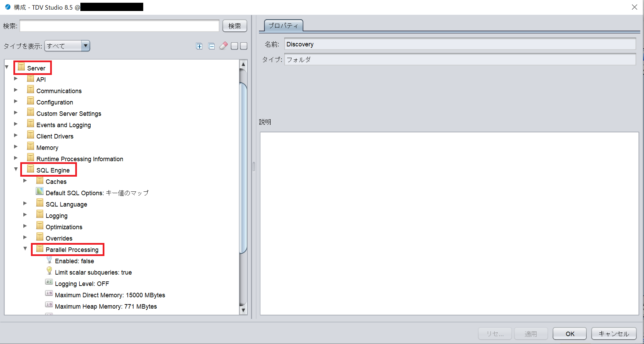Click the tree scrollbar up arrow

click(243, 64)
